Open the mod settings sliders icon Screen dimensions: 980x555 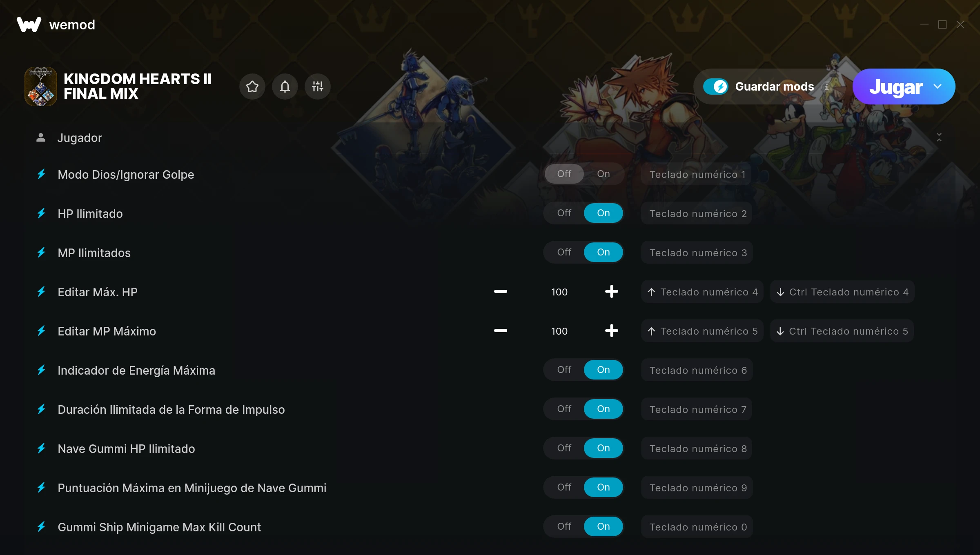point(318,87)
